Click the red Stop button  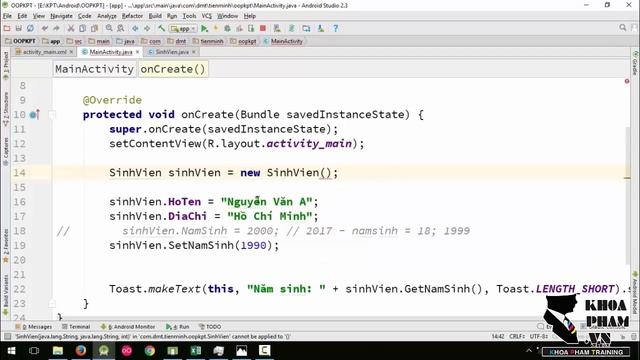tap(263, 28)
